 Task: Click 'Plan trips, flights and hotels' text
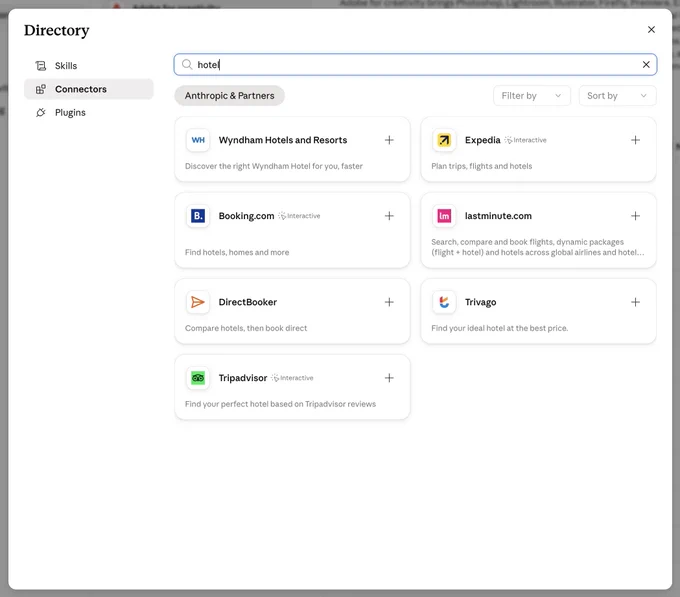(x=481, y=166)
